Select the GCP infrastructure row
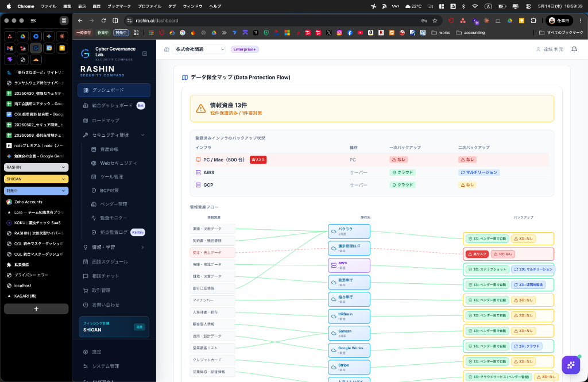The height and width of the screenshot is (382, 588). (372, 185)
